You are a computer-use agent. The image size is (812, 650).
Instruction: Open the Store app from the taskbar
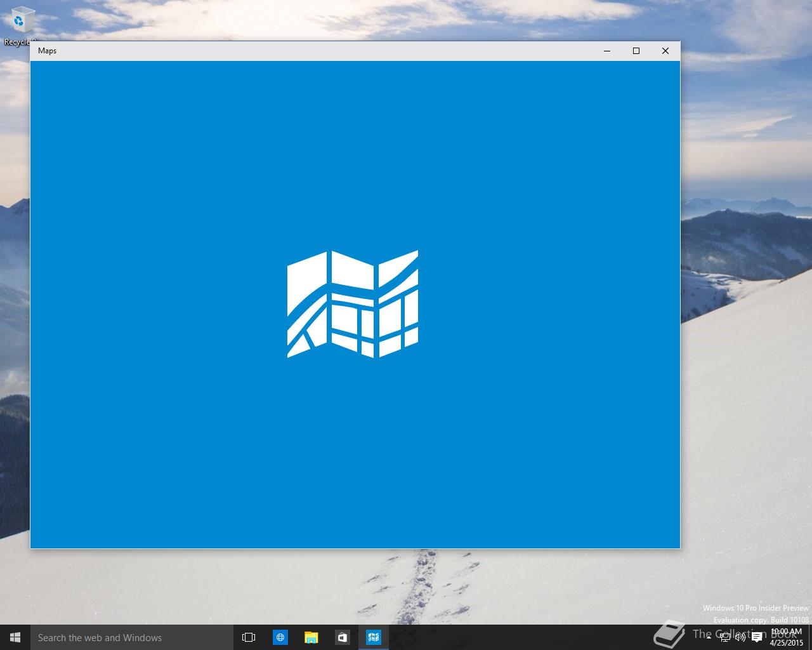tap(343, 637)
